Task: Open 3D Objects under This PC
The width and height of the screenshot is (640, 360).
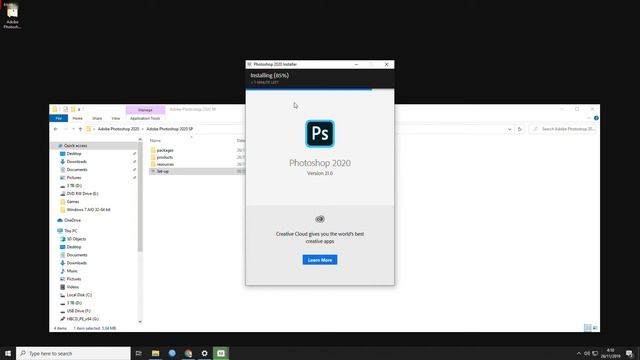Action: tap(76, 239)
